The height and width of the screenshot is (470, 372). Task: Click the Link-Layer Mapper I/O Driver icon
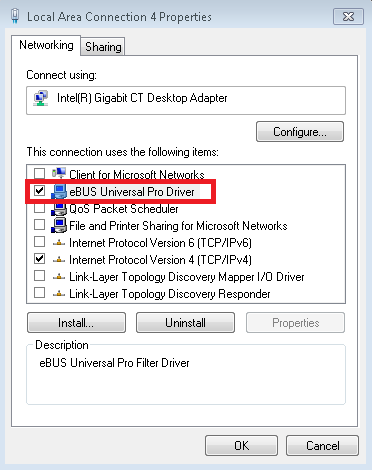[59, 277]
